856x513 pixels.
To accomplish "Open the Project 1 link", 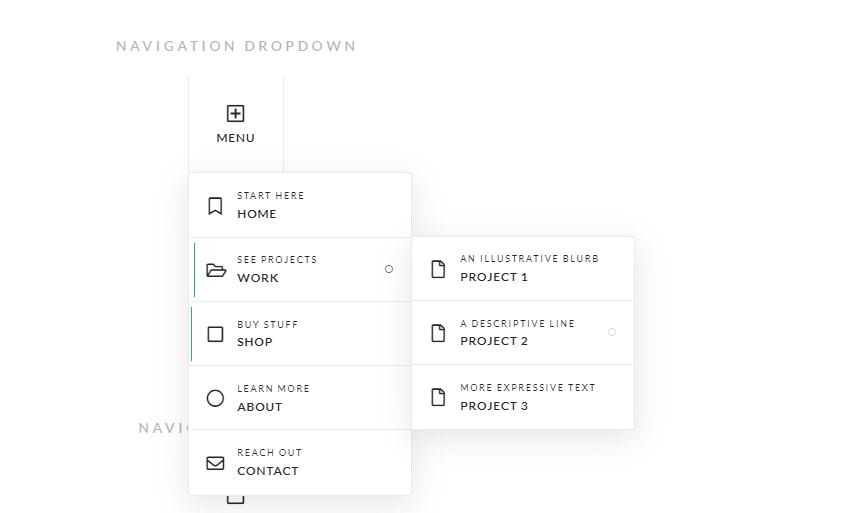I will [494, 277].
